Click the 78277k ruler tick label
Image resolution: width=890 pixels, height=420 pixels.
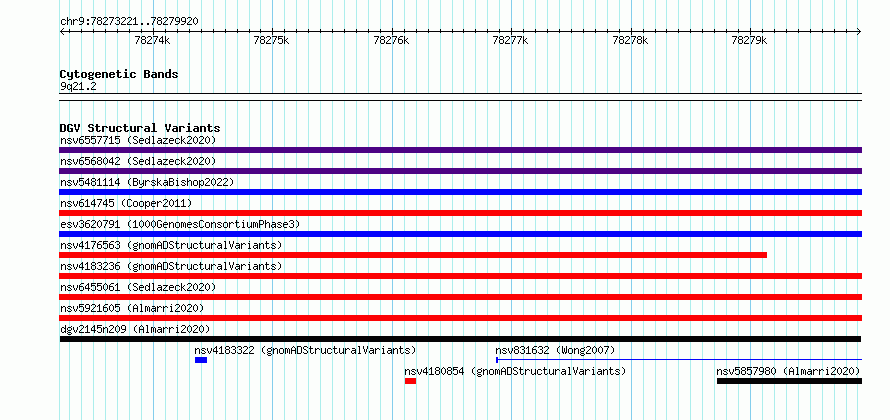coord(510,40)
